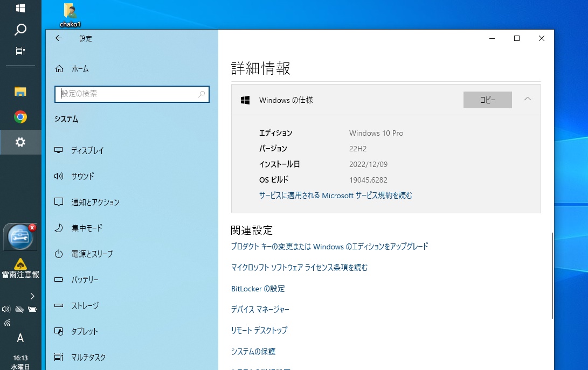588x370 pixels.
Task: Open the volume speaker tray icon
Action: click(x=6, y=309)
